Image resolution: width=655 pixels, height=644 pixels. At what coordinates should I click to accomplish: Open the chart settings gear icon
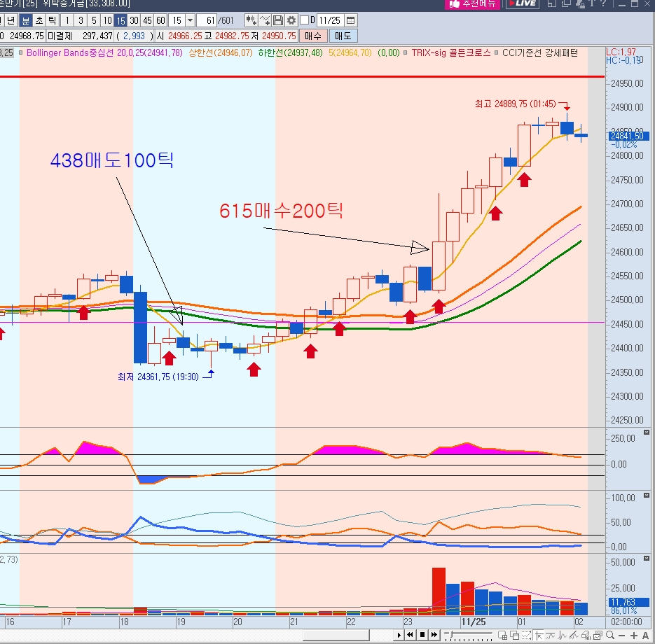tap(291, 20)
